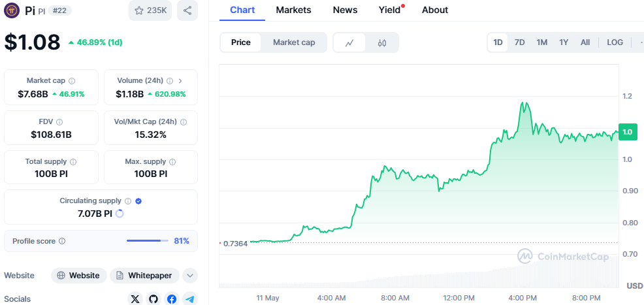Image resolution: width=644 pixels, height=305 pixels.
Task: Open the X (Twitter) social link
Action: pos(135,298)
